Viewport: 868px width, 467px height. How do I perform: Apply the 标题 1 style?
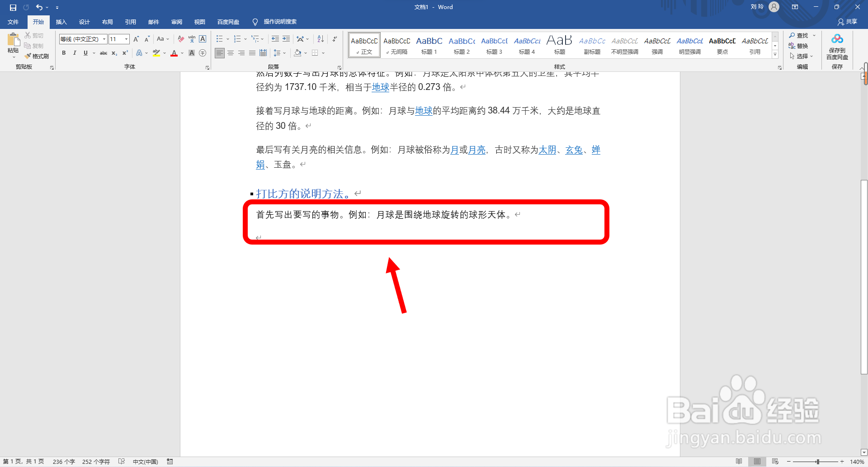click(429, 45)
